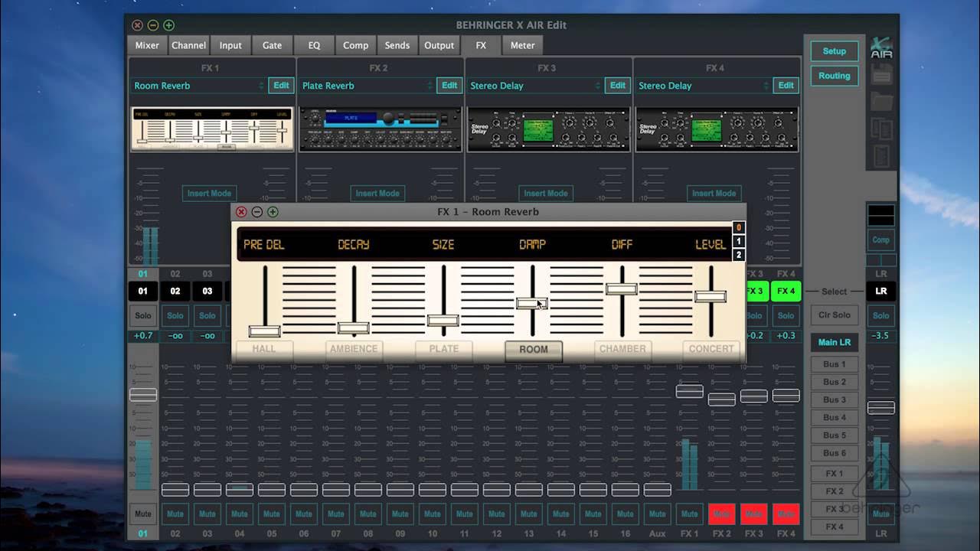Solo the main LR bus
This screenshot has width=980, height=551.
coord(881,315)
